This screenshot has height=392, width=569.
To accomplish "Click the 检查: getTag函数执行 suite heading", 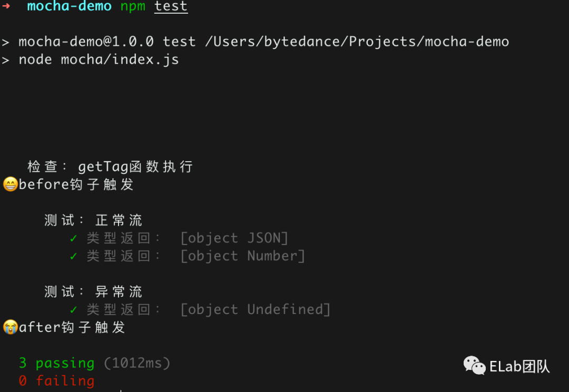I will [110, 167].
